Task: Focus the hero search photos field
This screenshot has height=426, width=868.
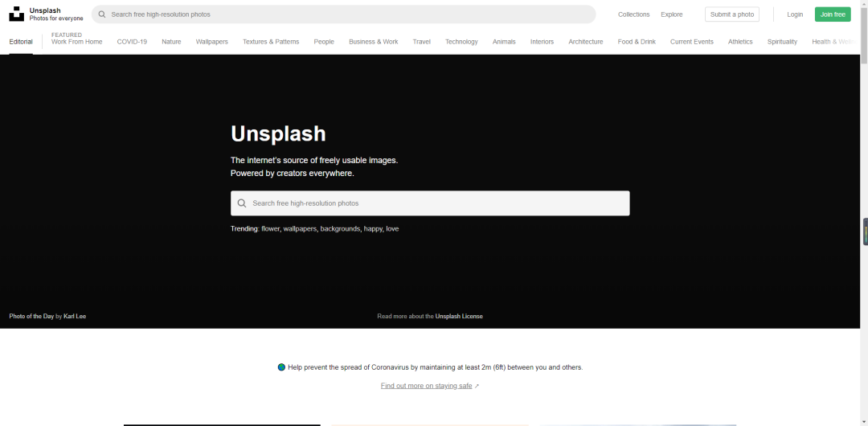Action: coord(430,203)
